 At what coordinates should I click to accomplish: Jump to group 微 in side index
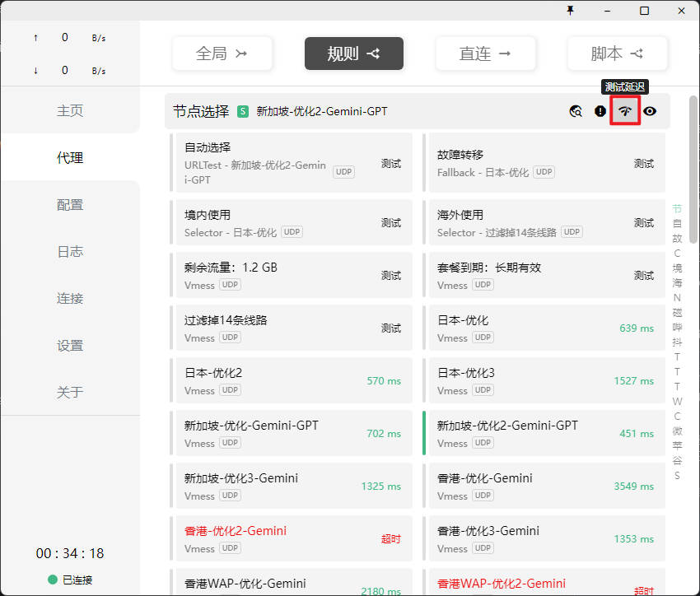coord(677,431)
